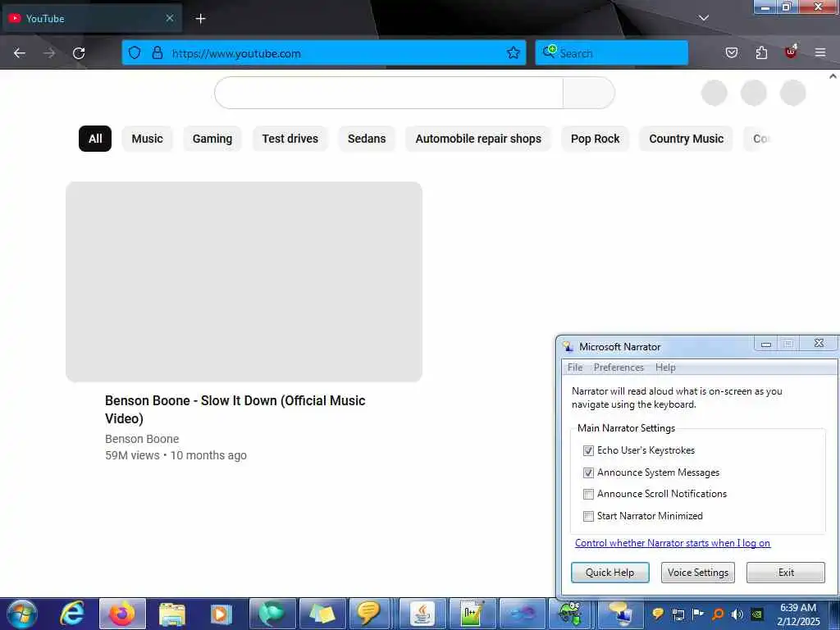Toggle Announce System Messages checkbox

point(588,472)
